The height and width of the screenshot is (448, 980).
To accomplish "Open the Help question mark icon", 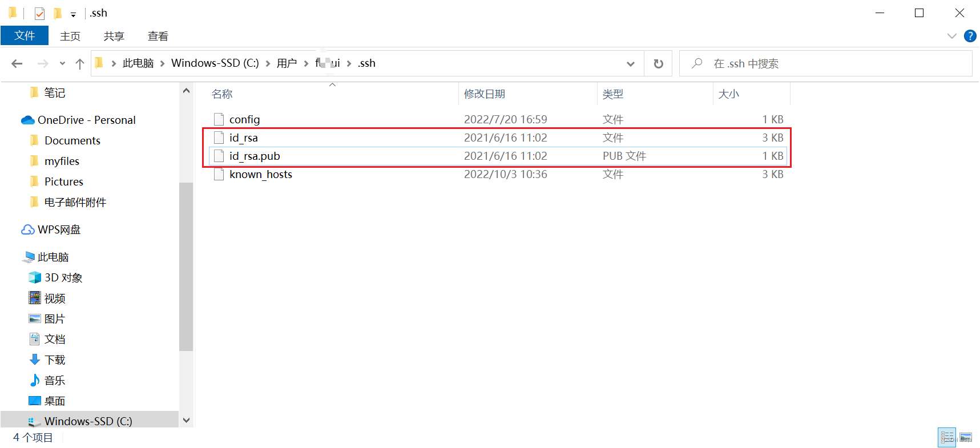I will (x=970, y=36).
